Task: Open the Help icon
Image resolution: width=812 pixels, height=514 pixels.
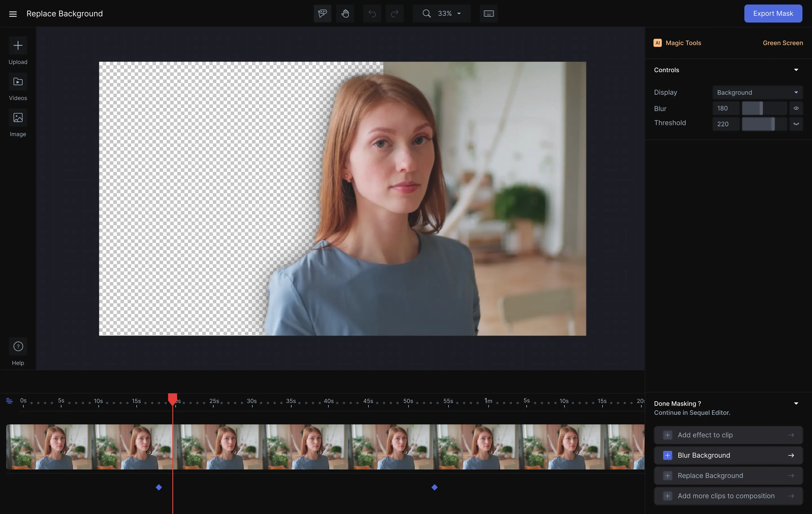Action: point(18,347)
